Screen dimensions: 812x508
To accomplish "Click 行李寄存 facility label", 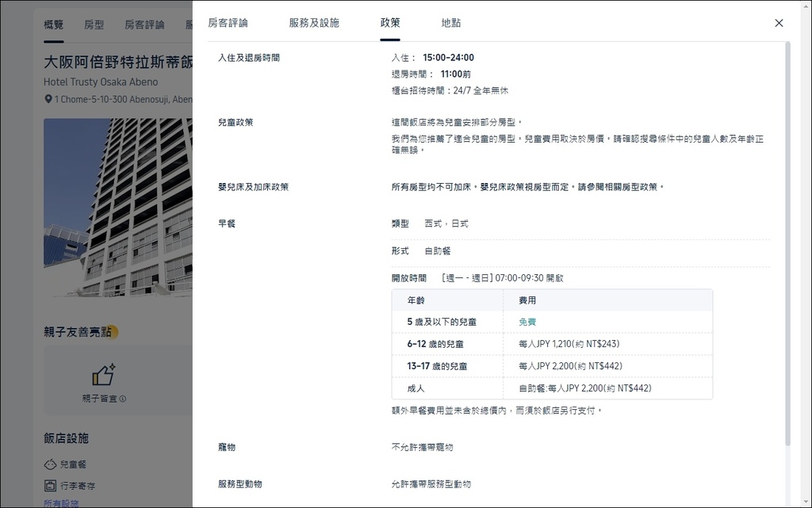I will [x=78, y=486].
